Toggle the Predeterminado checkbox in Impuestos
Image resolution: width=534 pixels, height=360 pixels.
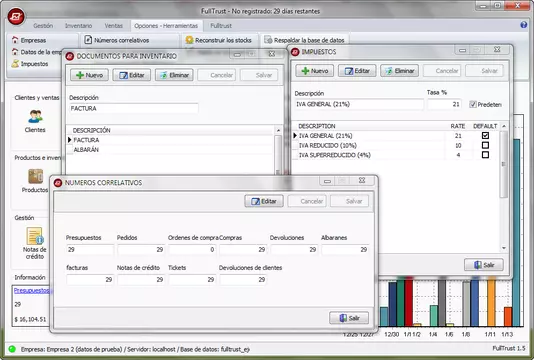tap(472, 104)
